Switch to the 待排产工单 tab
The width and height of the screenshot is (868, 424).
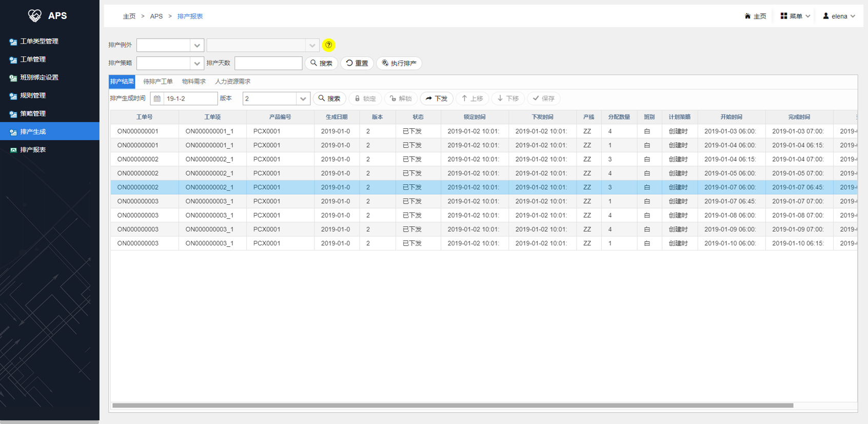[158, 82]
